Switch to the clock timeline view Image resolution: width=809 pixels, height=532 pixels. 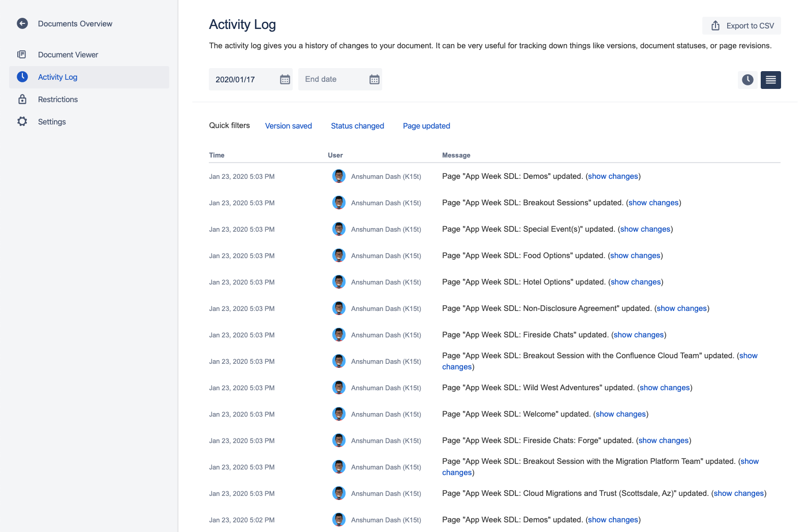point(748,80)
